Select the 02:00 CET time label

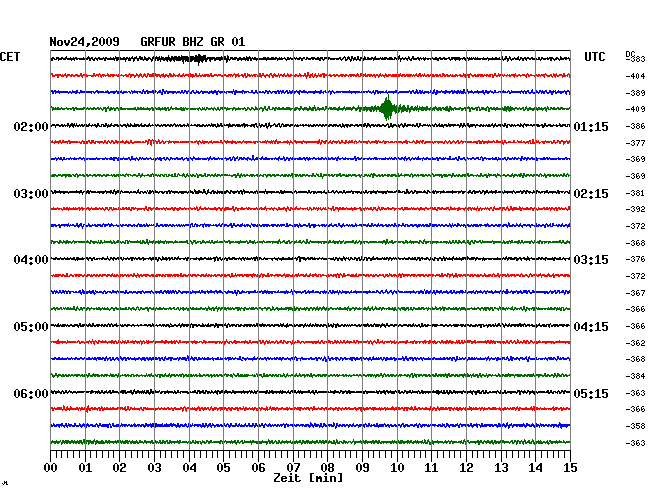tap(31, 126)
